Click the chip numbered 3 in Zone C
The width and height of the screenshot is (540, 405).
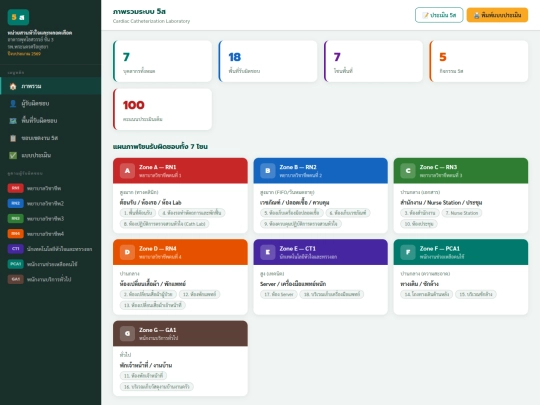tap(420, 213)
